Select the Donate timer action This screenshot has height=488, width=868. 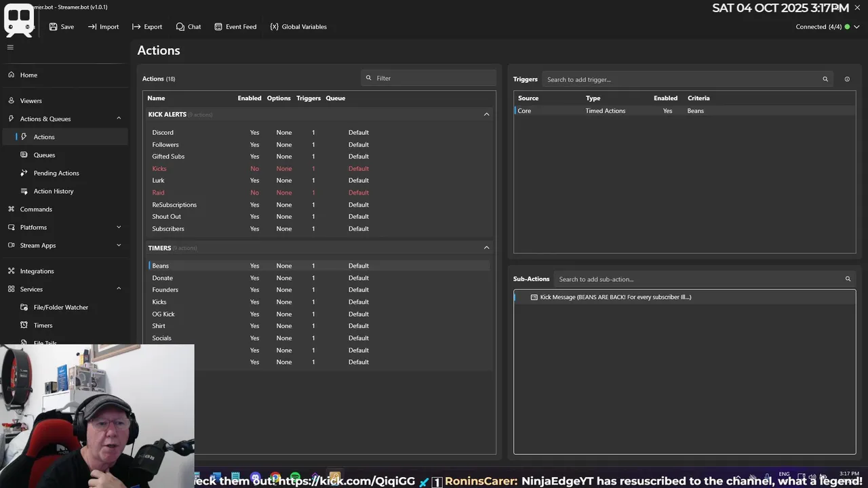click(x=319, y=278)
